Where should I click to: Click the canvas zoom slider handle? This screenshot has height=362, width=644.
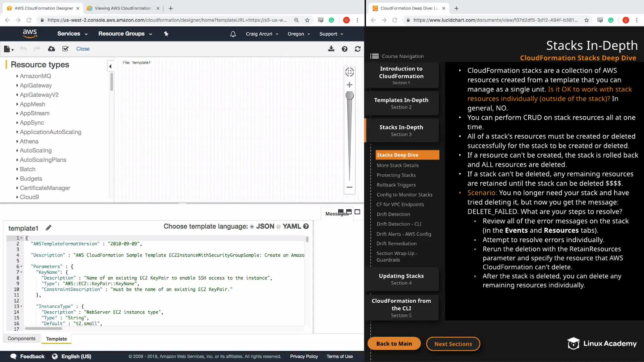[x=350, y=96]
